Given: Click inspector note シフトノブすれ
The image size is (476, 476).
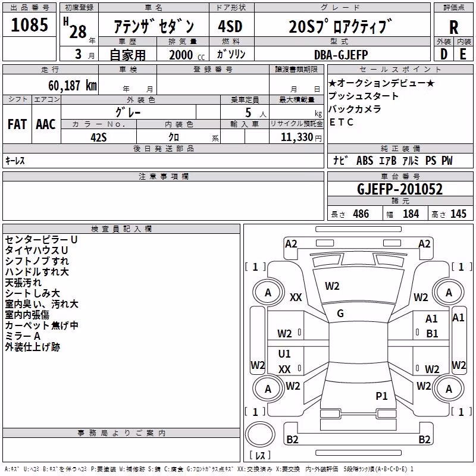Looking at the screenshot, I should (37, 261).
